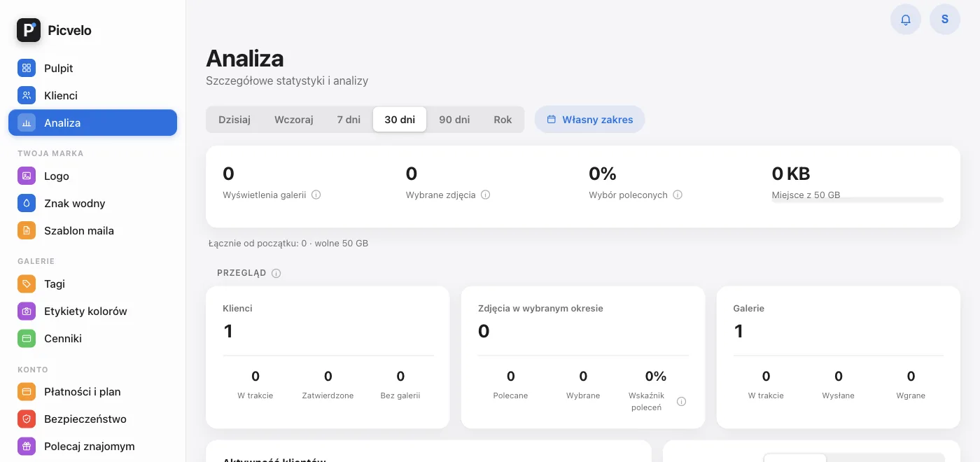
Task: Open the user avatar S menu
Action: (x=945, y=20)
